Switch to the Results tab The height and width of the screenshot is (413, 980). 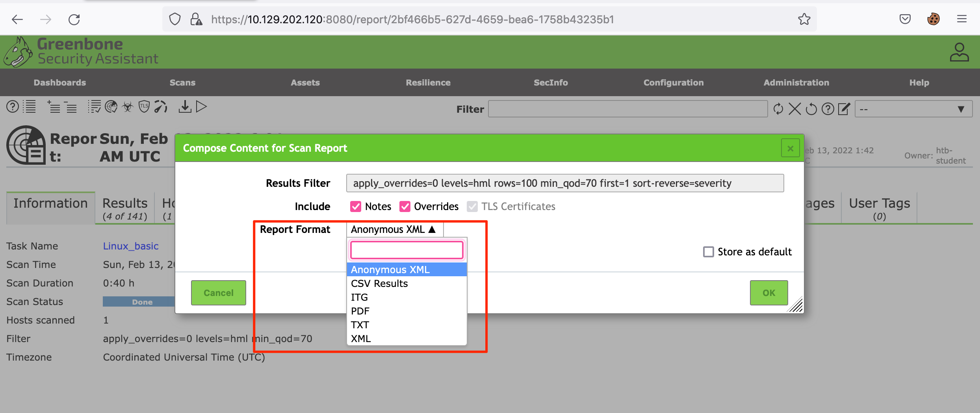click(125, 208)
